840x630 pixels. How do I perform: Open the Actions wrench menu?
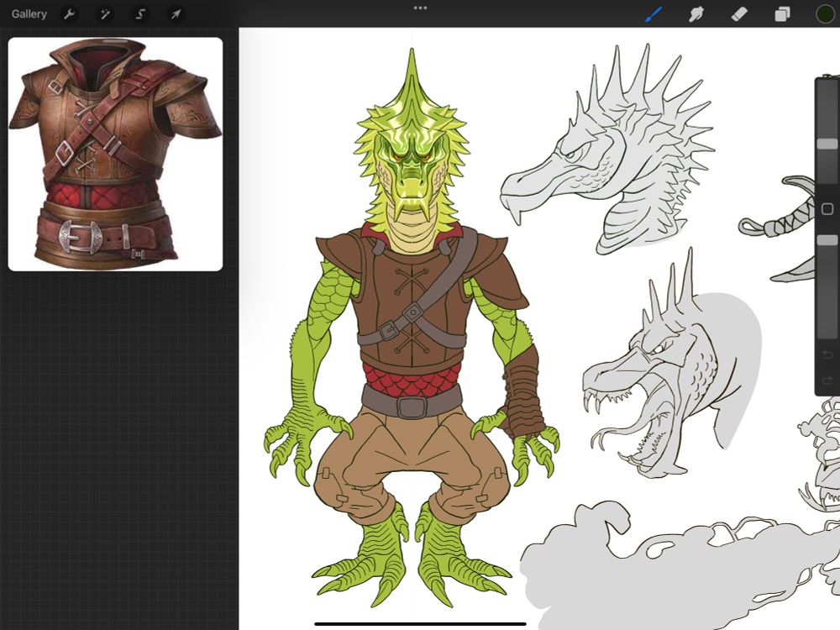tap(69, 14)
